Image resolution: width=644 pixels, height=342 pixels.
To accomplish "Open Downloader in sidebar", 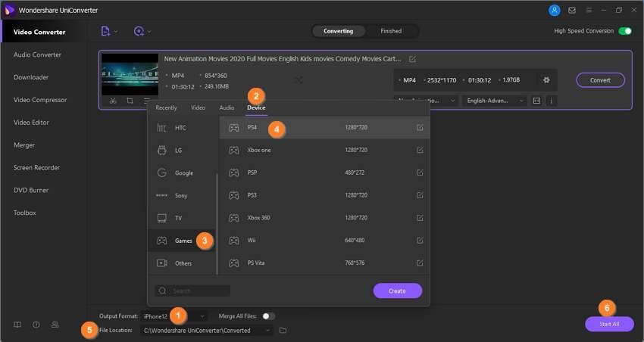I will (x=31, y=77).
